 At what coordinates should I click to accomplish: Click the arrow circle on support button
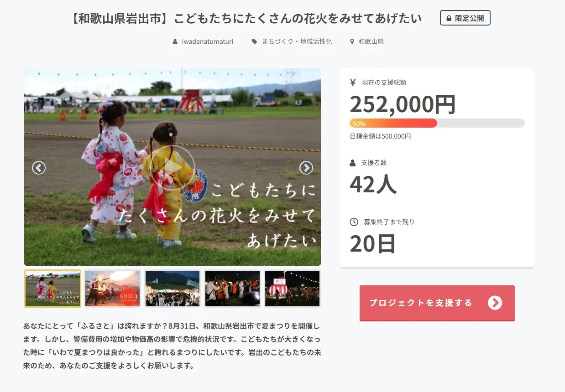tap(495, 303)
